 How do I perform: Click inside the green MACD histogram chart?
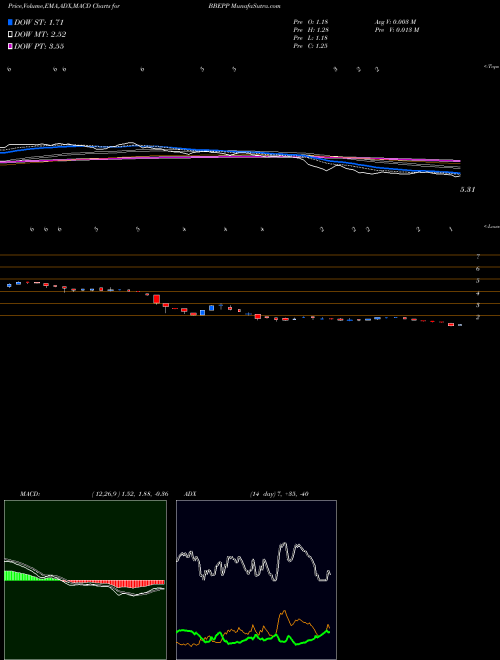(x=85, y=580)
